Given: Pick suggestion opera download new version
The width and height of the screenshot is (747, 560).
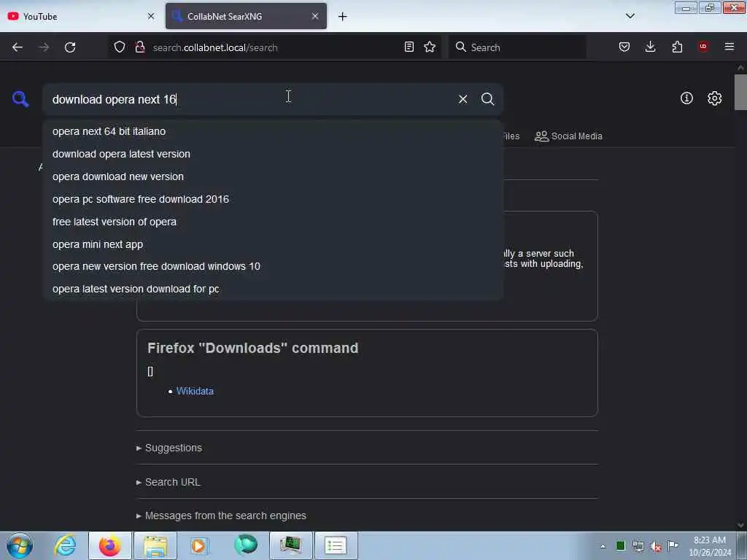Looking at the screenshot, I should pyautogui.click(x=273, y=176).
